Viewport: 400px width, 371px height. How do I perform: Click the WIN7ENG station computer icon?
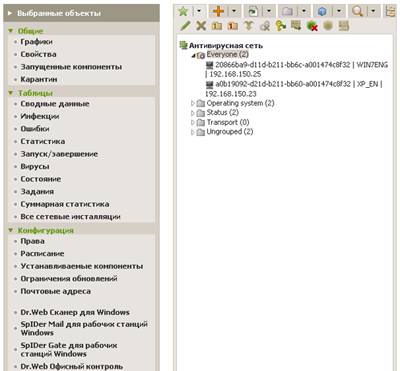pos(210,65)
